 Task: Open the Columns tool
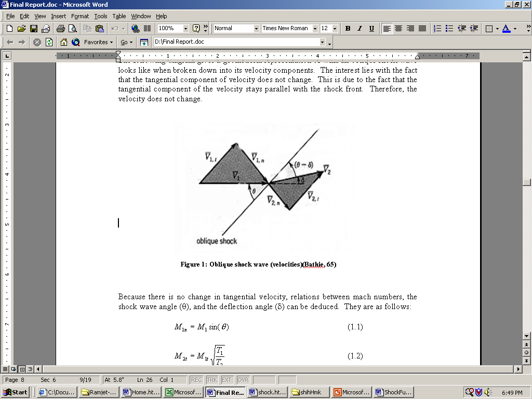[147, 29]
